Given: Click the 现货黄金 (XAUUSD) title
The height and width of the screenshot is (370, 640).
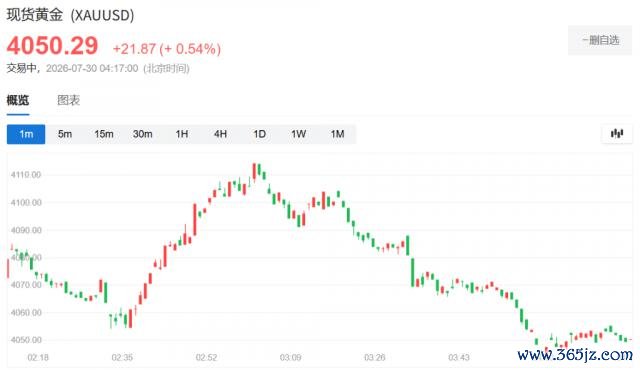Looking at the screenshot, I should pyautogui.click(x=70, y=15).
